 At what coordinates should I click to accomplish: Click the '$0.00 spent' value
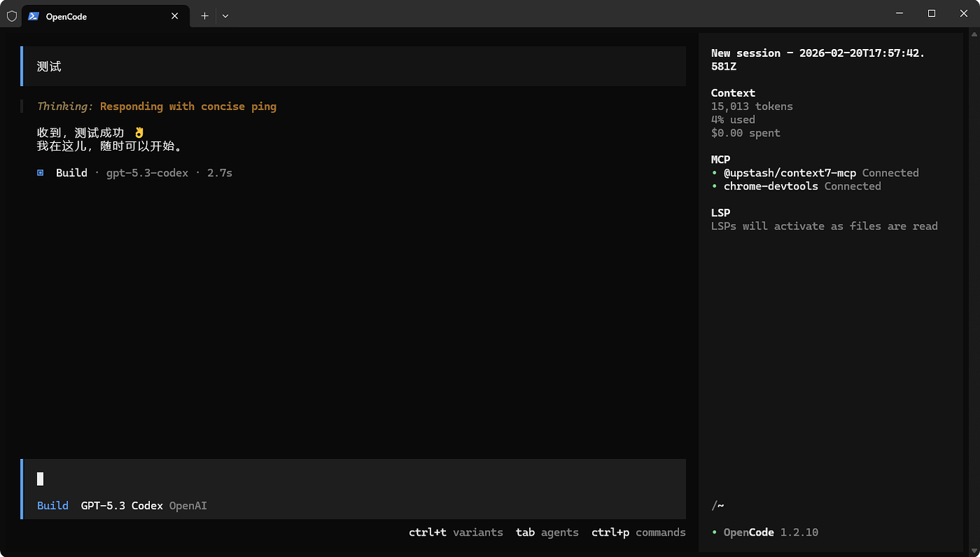pos(746,133)
